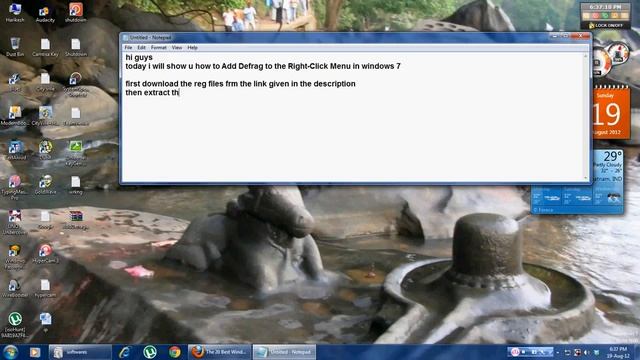Screen dimensions: 640x360
Task: Select the ModernBoo shortcut icon
Action: [x=15, y=116]
